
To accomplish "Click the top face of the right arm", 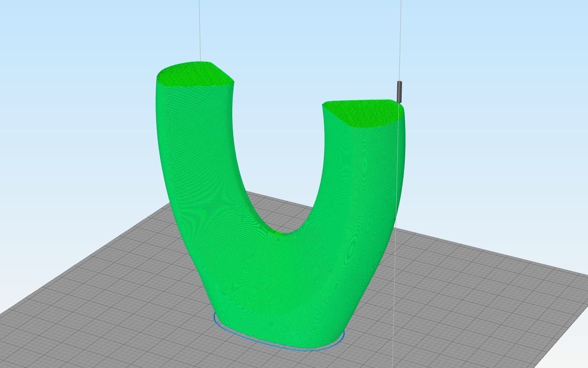I will click(x=363, y=113).
